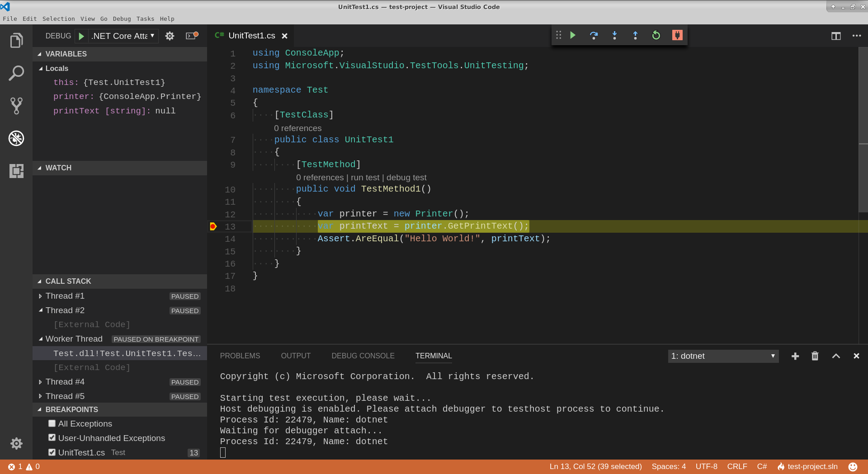Open the editor More Actions menu
The width and height of the screenshot is (868, 474).
pyautogui.click(x=857, y=36)
